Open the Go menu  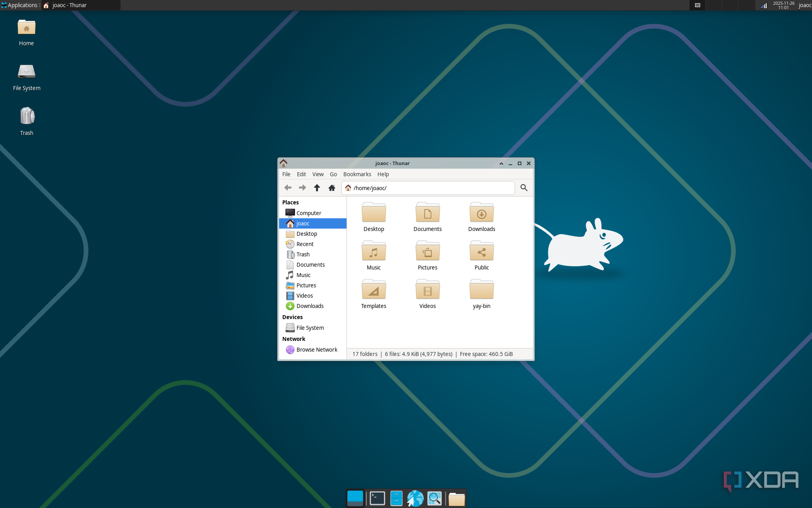tap(333, 174)
